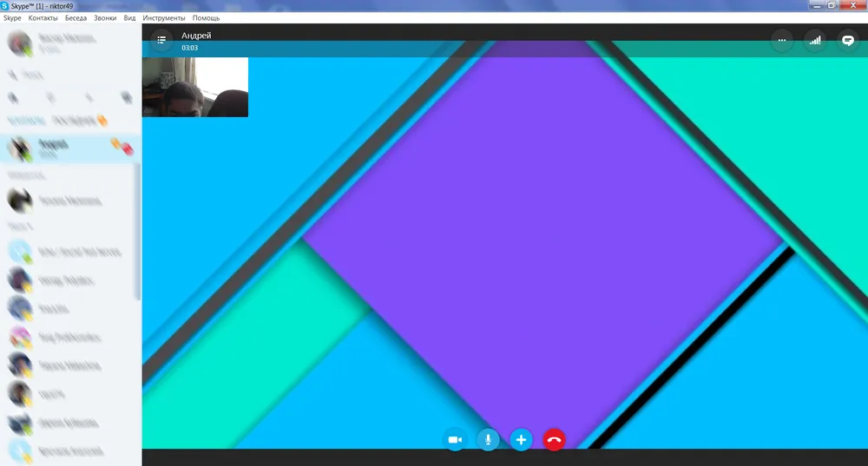The image size is (868, 466).
Task: Mute the microphone
Action: [x=488, y=440]
